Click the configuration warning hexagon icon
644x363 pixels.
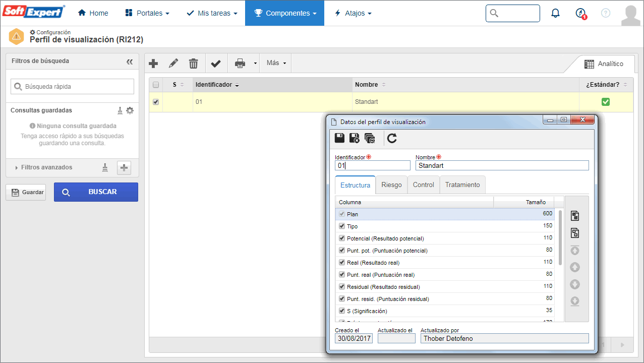click(x=17, y=36)
